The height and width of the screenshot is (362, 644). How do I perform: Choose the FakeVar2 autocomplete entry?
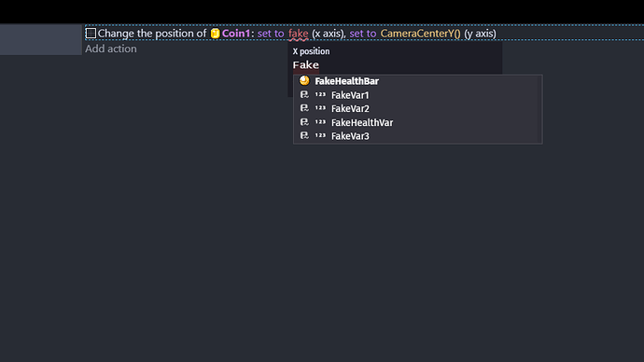click(x=418, y=108)
